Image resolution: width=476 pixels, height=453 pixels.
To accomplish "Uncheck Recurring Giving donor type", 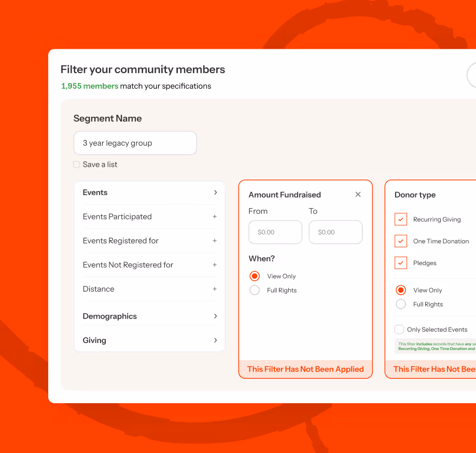I will point(401,219).
